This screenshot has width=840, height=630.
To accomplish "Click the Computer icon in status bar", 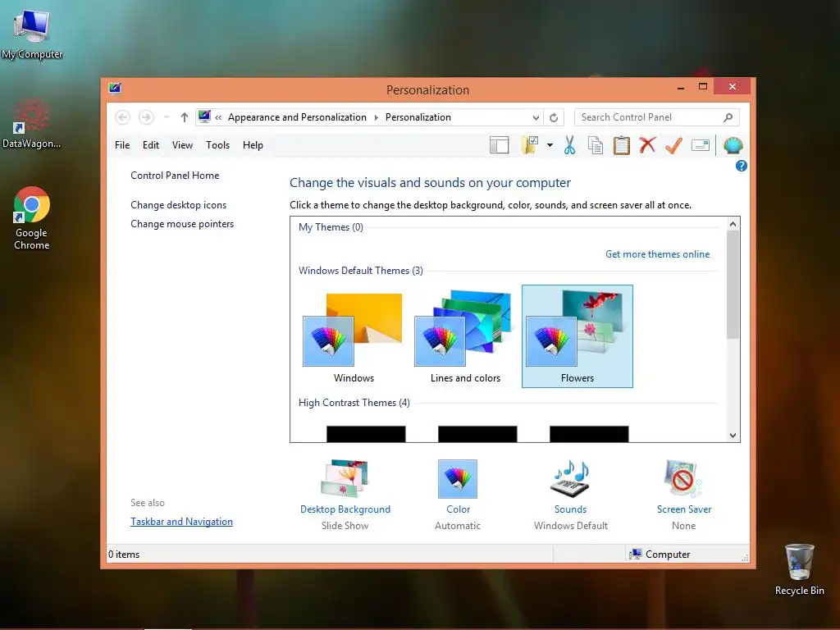I will point(636,554).
